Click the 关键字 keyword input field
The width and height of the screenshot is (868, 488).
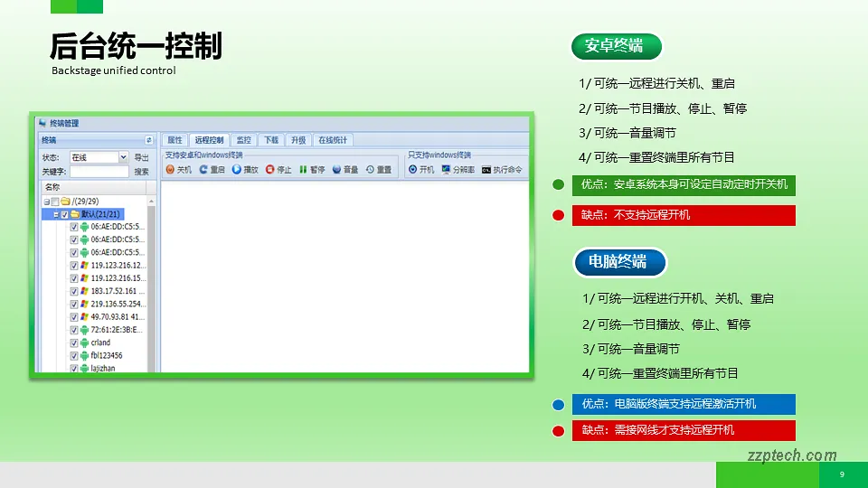pos(99,172)
